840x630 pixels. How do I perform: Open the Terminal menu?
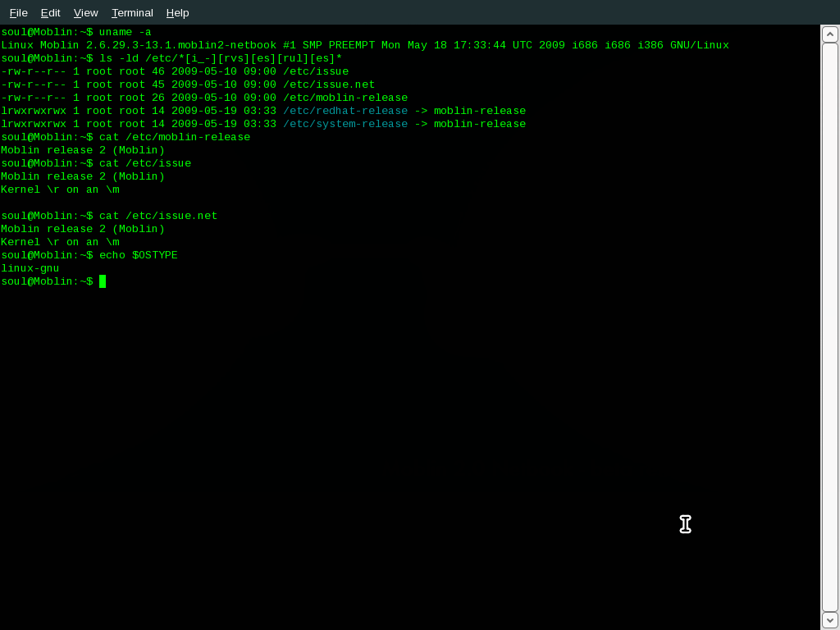point(132,12)
